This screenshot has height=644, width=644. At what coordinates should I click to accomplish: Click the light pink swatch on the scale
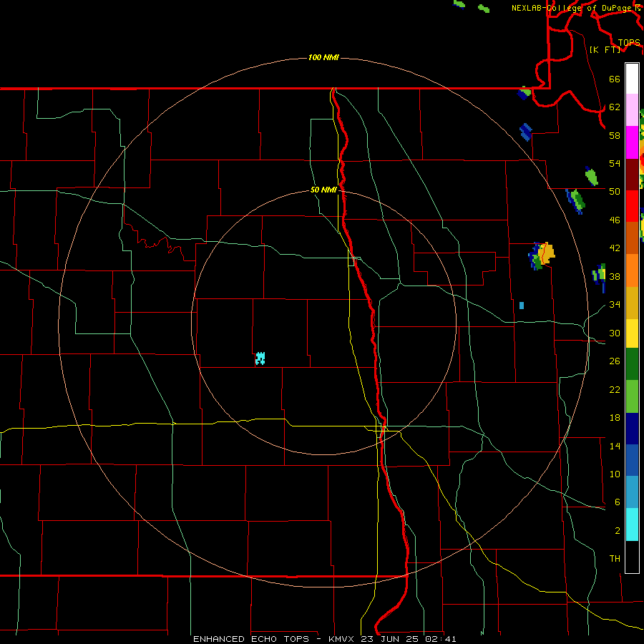(x=632, y=109)
